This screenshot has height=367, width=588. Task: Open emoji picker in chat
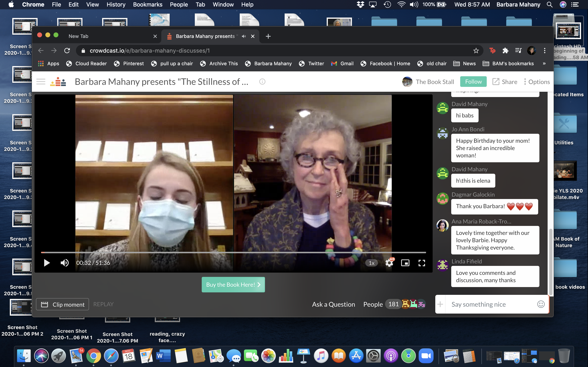(541, 304)
